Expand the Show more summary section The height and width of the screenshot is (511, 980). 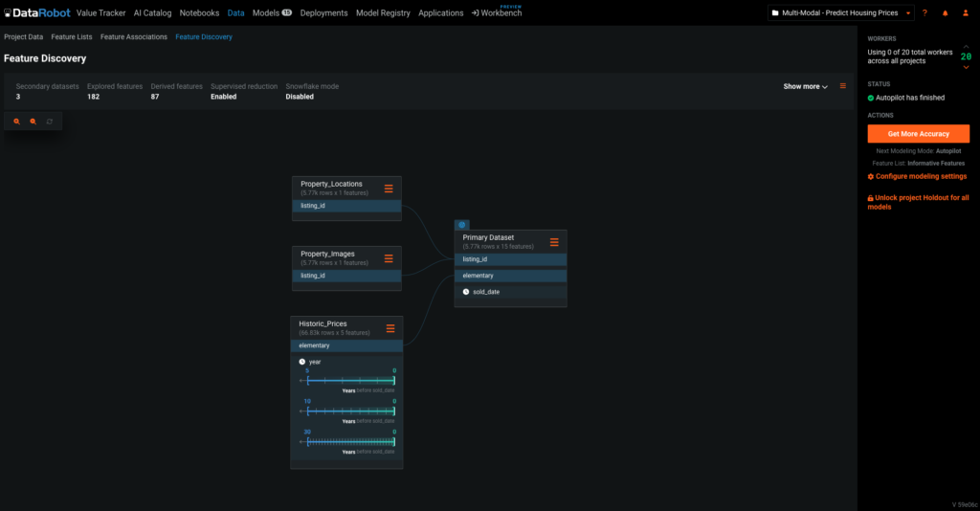[x=806, y=86]
